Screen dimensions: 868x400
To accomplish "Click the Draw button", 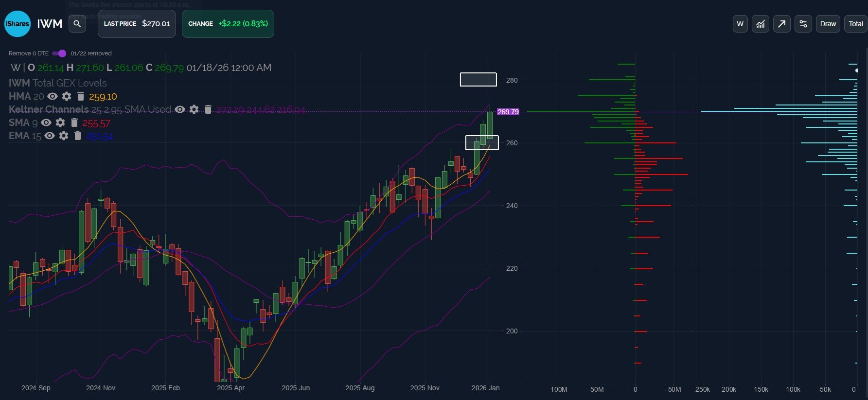I will 828,24.
